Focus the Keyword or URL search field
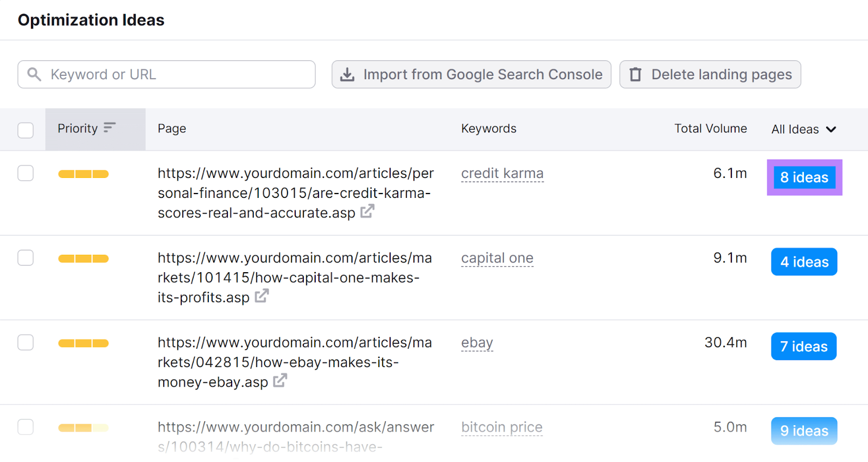 click(x=179, y=74)
